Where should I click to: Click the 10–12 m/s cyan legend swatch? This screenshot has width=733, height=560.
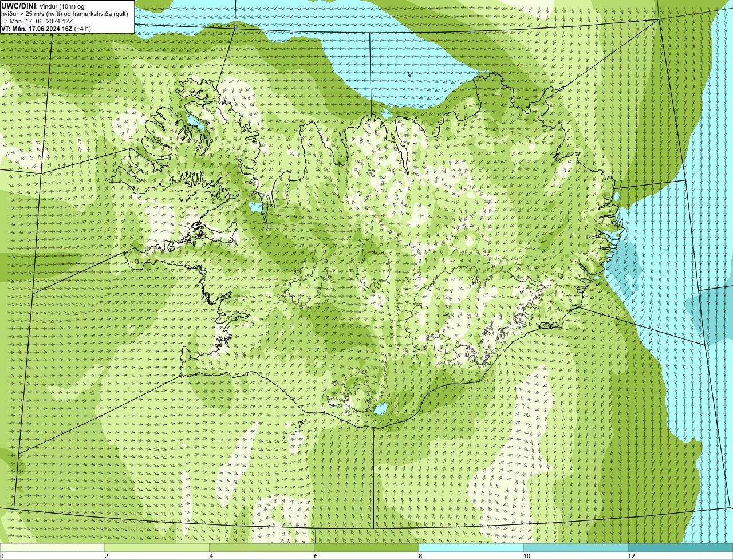pyautogui.click(x=576, y=547)
